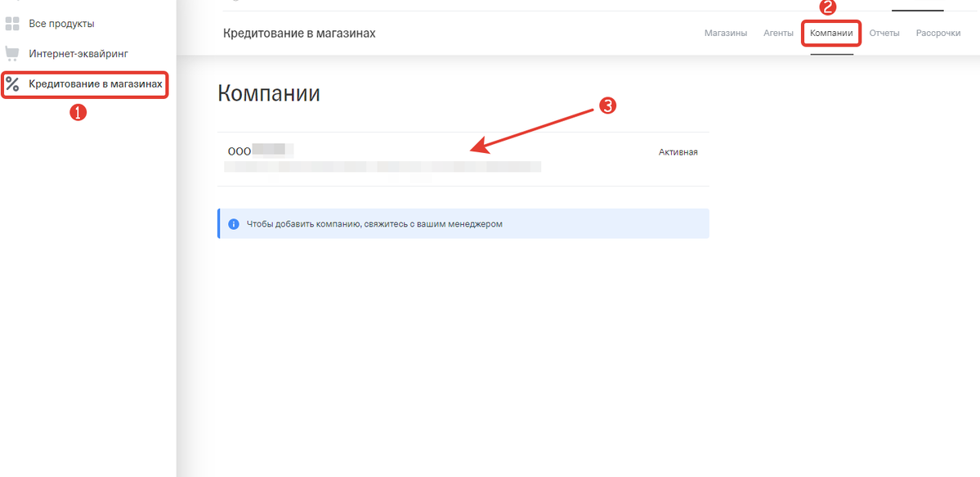Click the Активная status label
The width and height of the screenshot is (980, 477).
tap(678, 152)
